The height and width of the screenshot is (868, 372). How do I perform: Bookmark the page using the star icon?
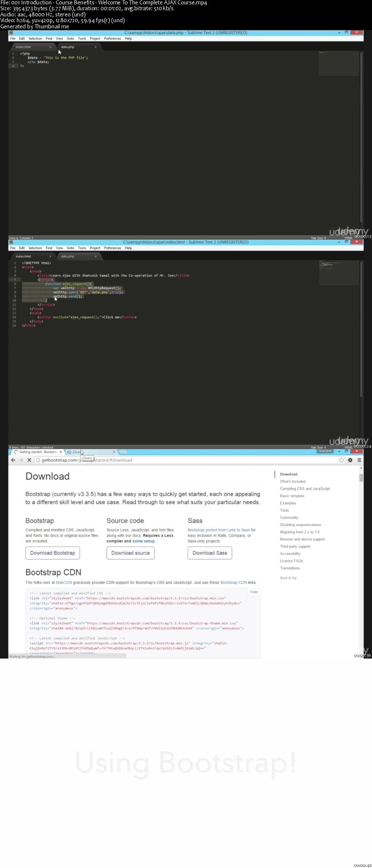(x=341, y=460)
